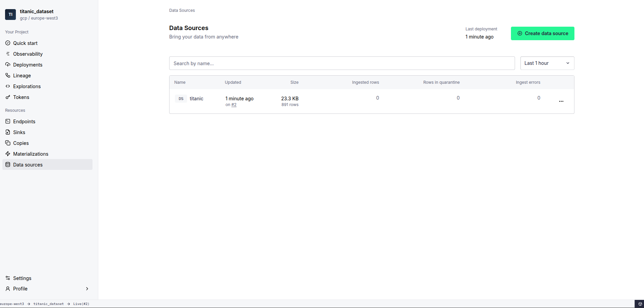Open deployment link #2 under titanic
This screenshot has width=644, height=308.
point(234,105)
